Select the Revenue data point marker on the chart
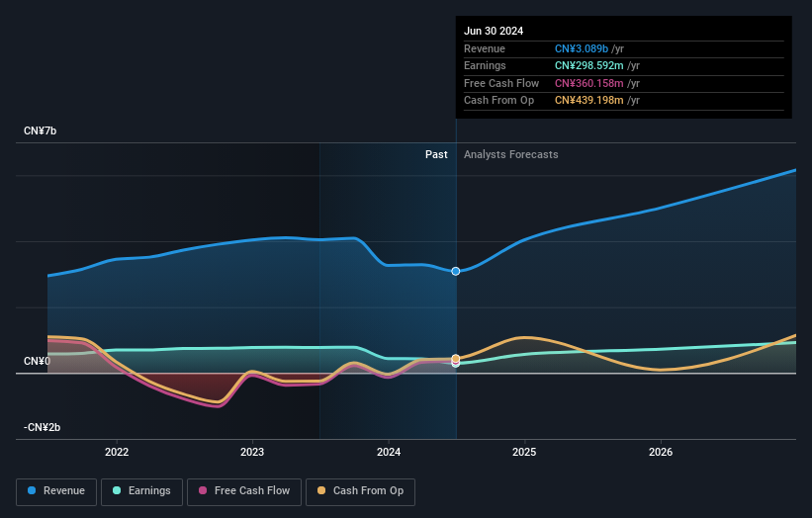 pos(456,271)
